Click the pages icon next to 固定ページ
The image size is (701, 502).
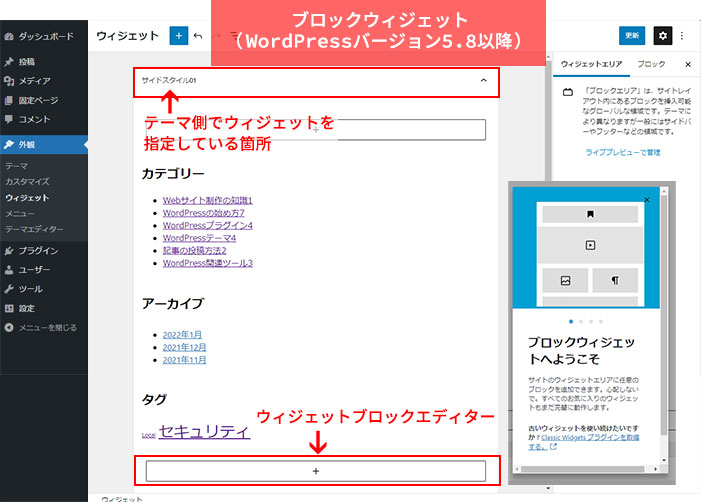coord(9,100)
